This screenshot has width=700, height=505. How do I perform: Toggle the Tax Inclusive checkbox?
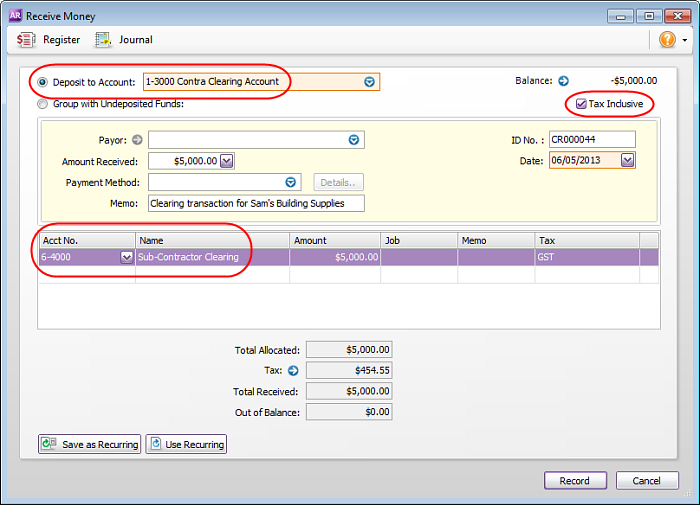pyautogui.click(x=581, y=104)
